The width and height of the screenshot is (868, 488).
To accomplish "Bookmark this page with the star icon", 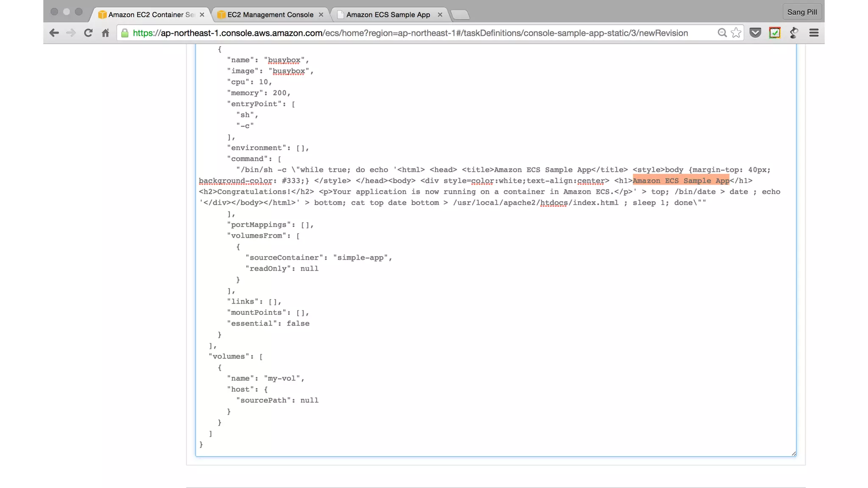I will coord(736,33).
